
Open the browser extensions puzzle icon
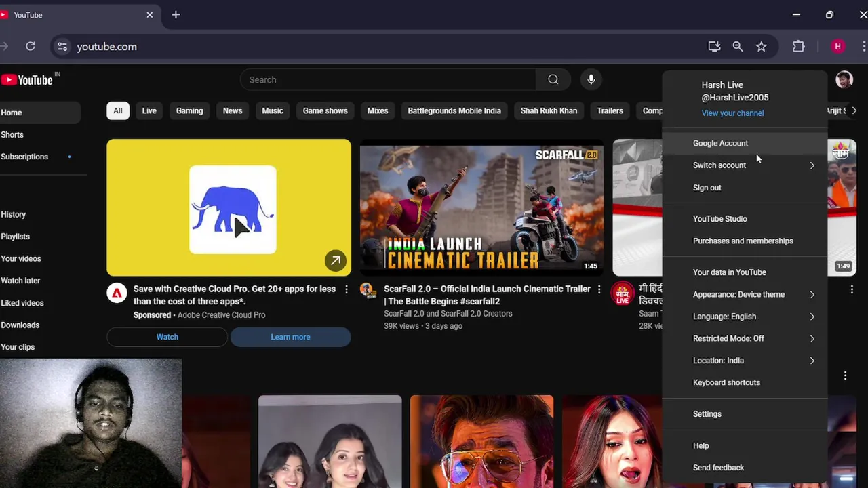[x=799, y=46]
